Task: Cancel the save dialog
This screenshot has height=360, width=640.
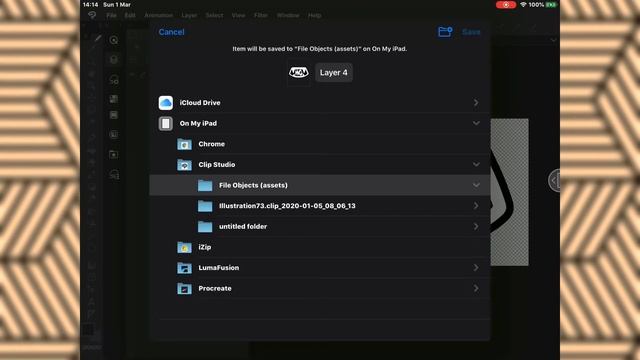Action: pos(171,32)
